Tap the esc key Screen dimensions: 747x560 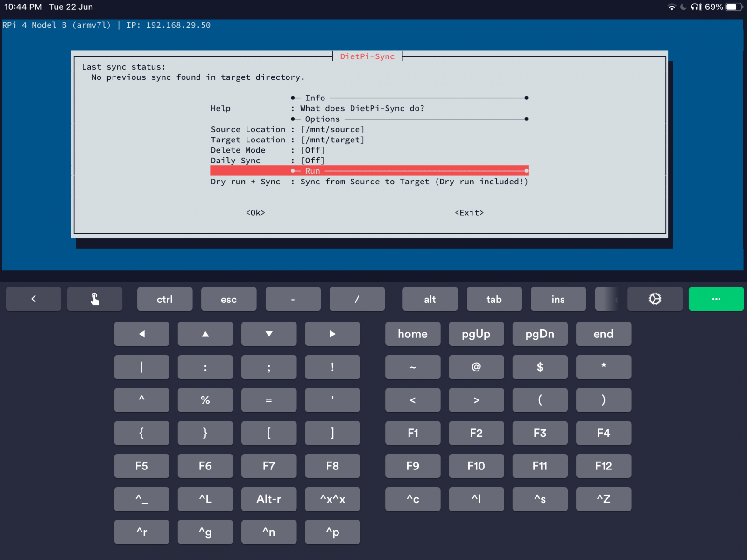pyautogui.click(x=229, y=299)
